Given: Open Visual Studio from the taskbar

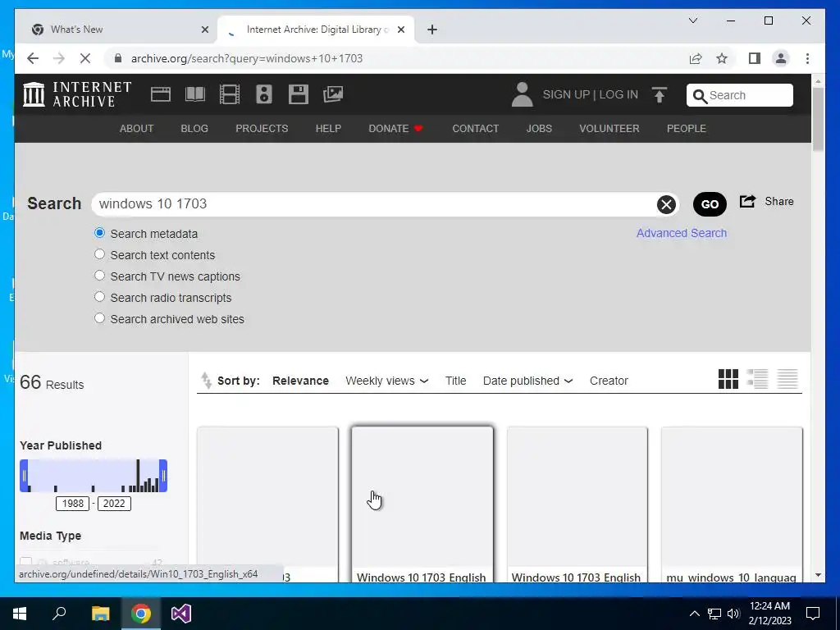Looking at the screenshot, I should point(181,614).
